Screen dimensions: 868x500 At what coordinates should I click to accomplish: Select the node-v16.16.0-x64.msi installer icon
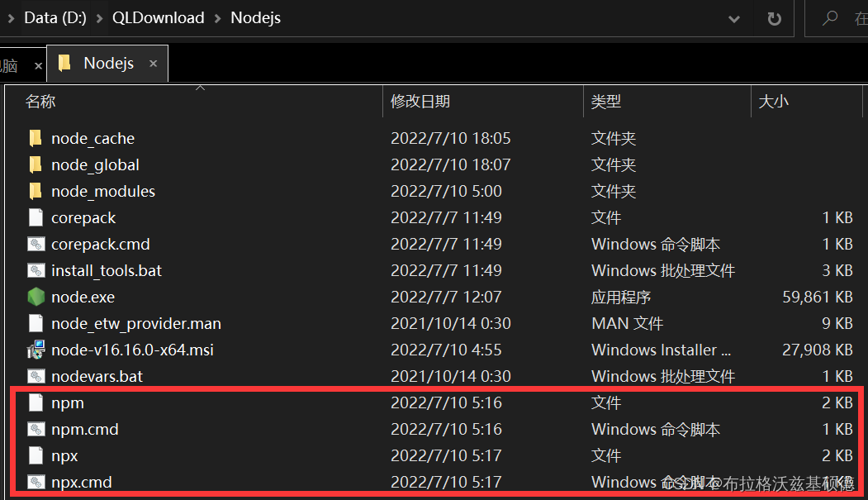35,350
